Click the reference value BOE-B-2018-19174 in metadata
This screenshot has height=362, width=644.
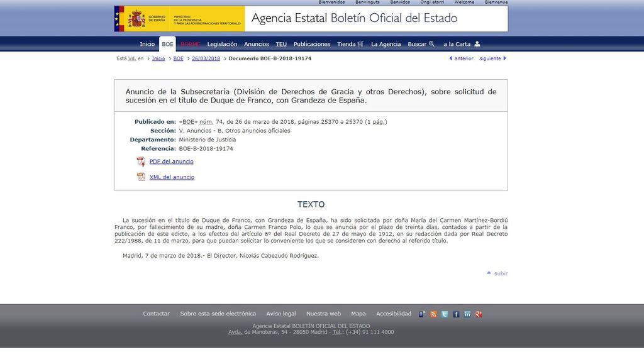click(206, 148)
